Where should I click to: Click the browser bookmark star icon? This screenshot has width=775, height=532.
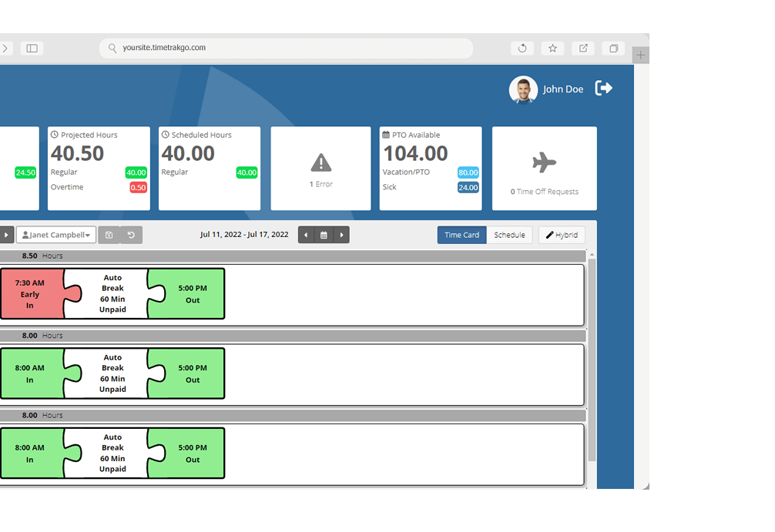coord(552,49)
